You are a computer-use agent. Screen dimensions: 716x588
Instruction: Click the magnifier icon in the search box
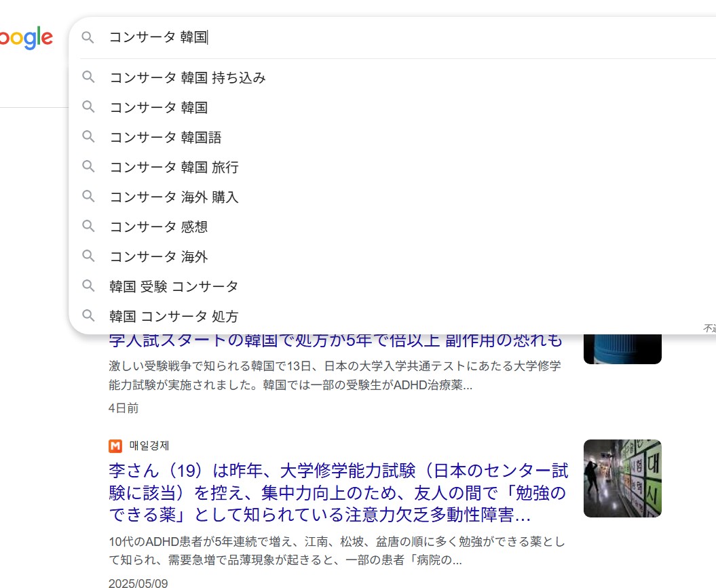88,37
